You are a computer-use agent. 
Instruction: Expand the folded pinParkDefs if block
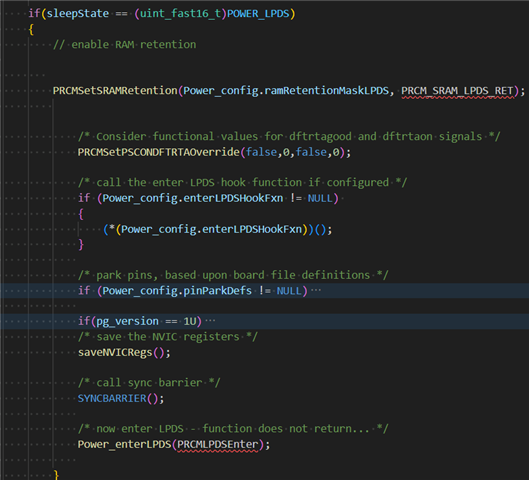[316, 290]
